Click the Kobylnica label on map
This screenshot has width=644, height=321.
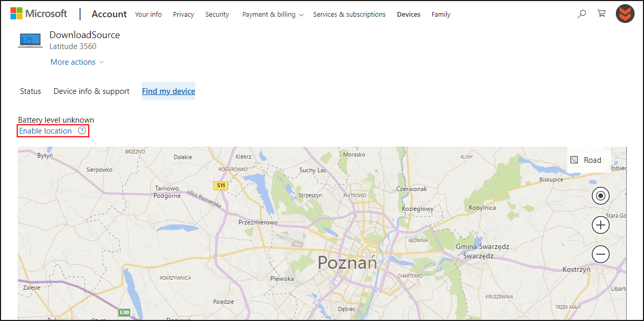(x=482, y=208)
